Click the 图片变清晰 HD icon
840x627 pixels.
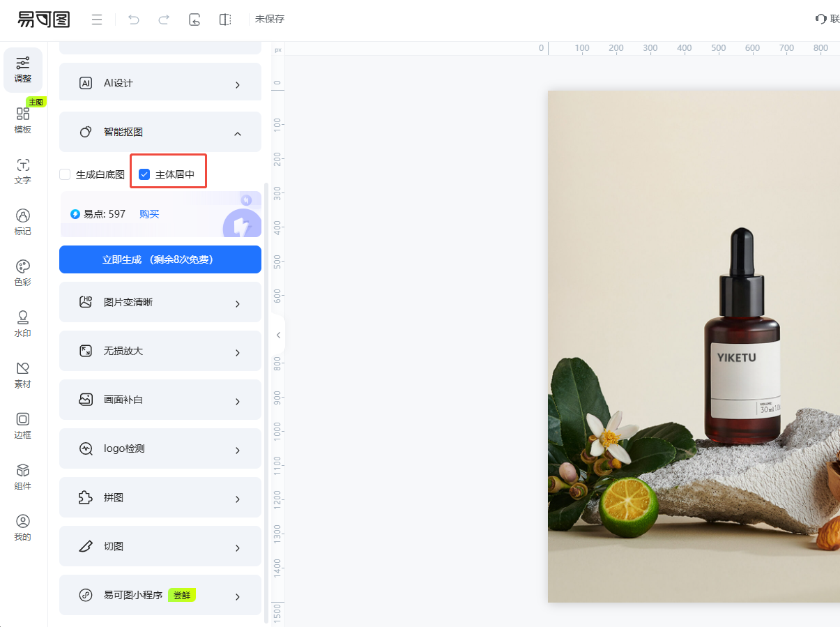click(x=86, y=302)
